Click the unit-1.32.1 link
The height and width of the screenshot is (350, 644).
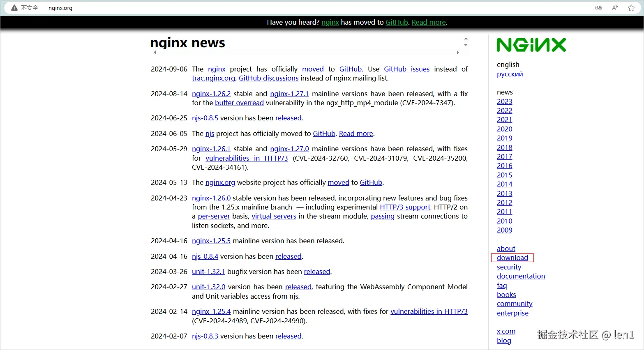tap(208, 272)
